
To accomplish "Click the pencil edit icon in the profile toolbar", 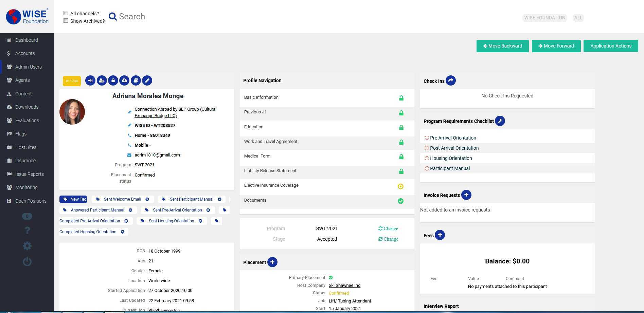I will click(x=147, y=80).
